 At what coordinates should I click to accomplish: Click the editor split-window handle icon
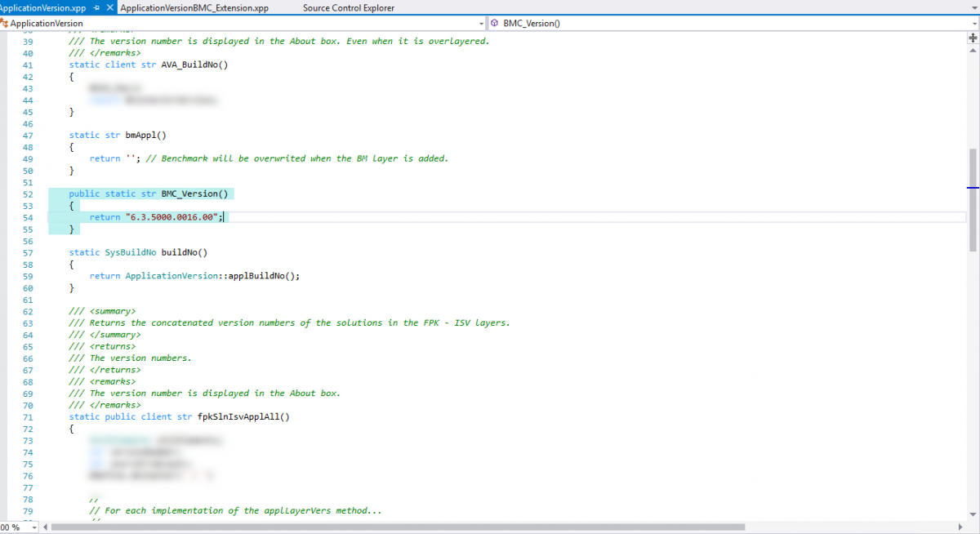click(973, 38)
